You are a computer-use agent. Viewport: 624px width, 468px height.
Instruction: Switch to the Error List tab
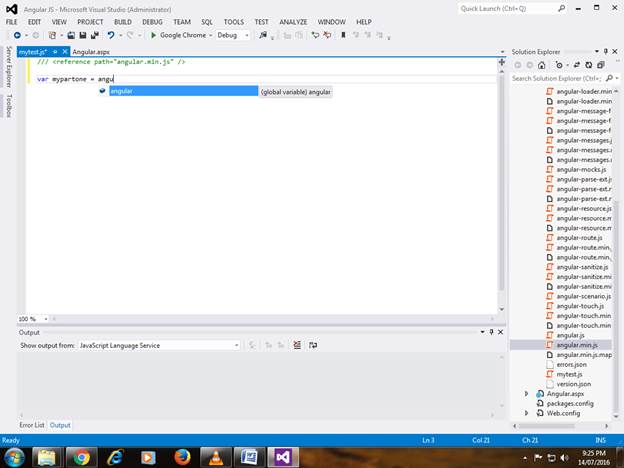[x=32, y=425]
